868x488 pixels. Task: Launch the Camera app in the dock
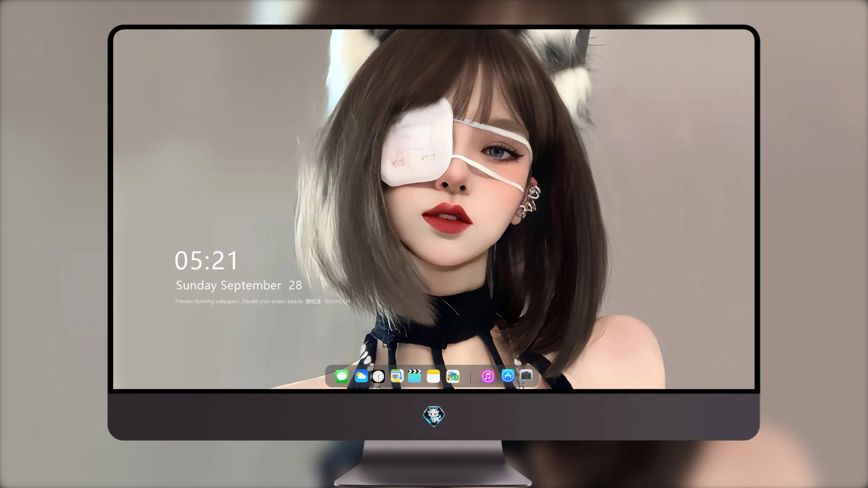526,375
